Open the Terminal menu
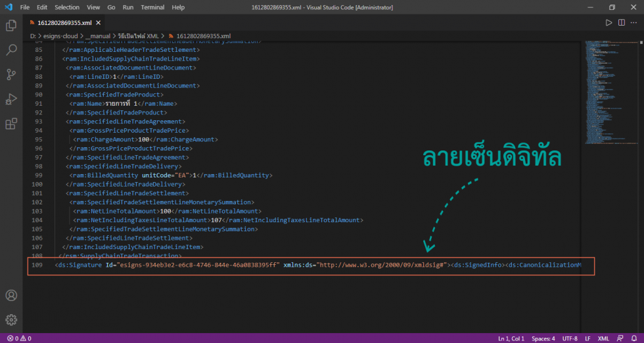Screen dimensions: 644x343 tap(152, 7)
